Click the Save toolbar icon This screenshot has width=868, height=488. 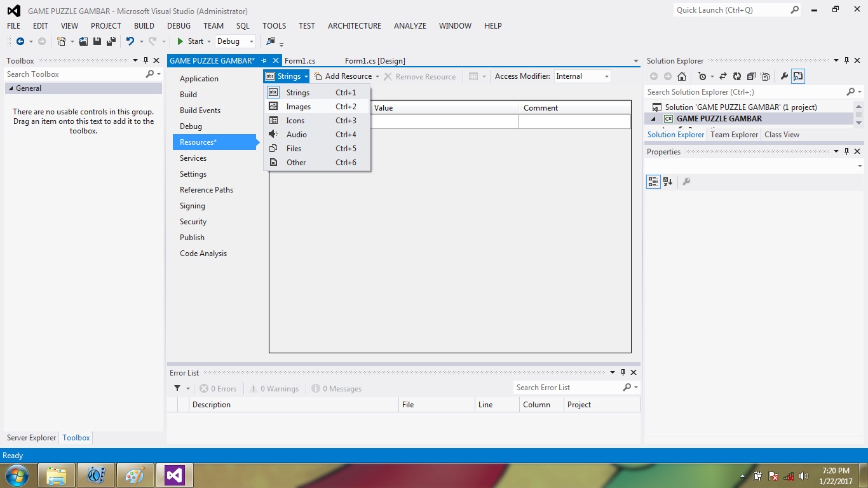click(97, 41)
